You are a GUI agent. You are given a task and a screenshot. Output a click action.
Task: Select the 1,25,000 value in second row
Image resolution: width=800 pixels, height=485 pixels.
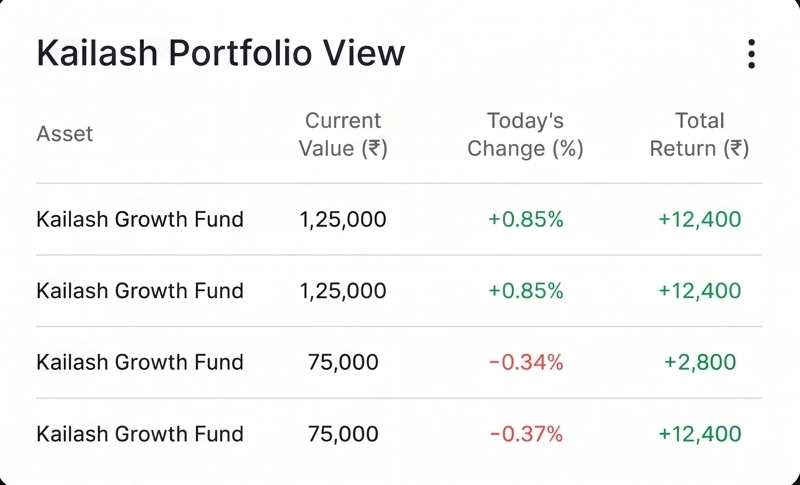click(x=343, y=291)
